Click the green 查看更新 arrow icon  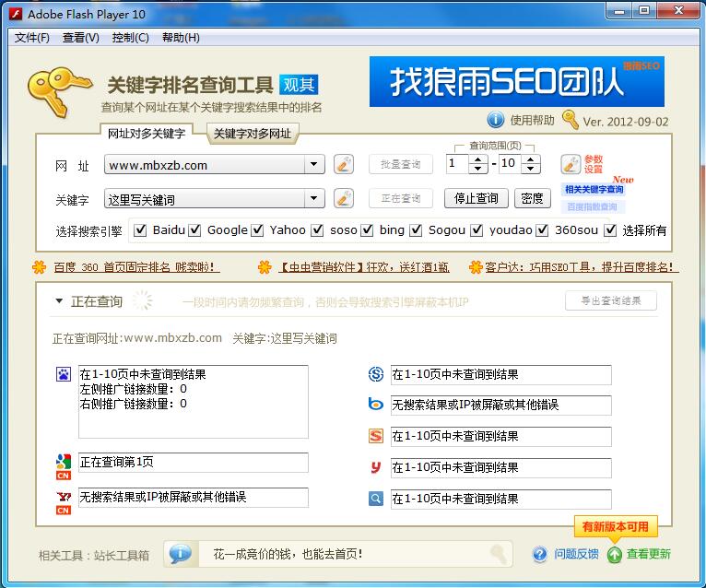(614, 554)
